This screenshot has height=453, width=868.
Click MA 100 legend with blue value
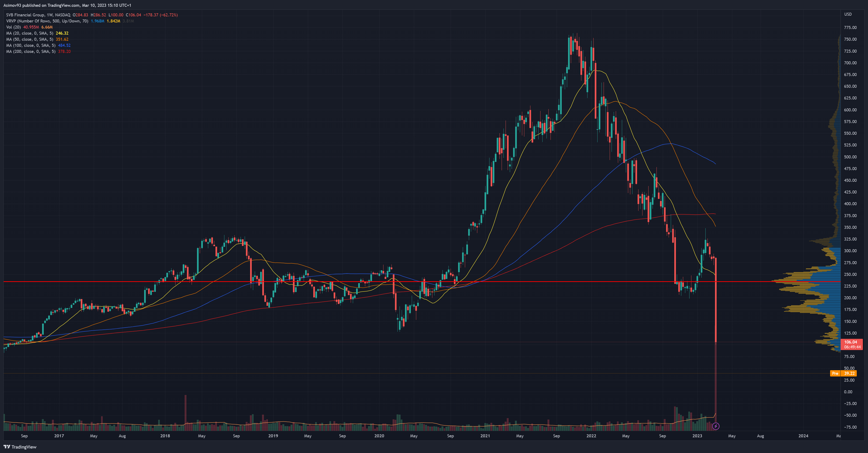coord(31,45)
